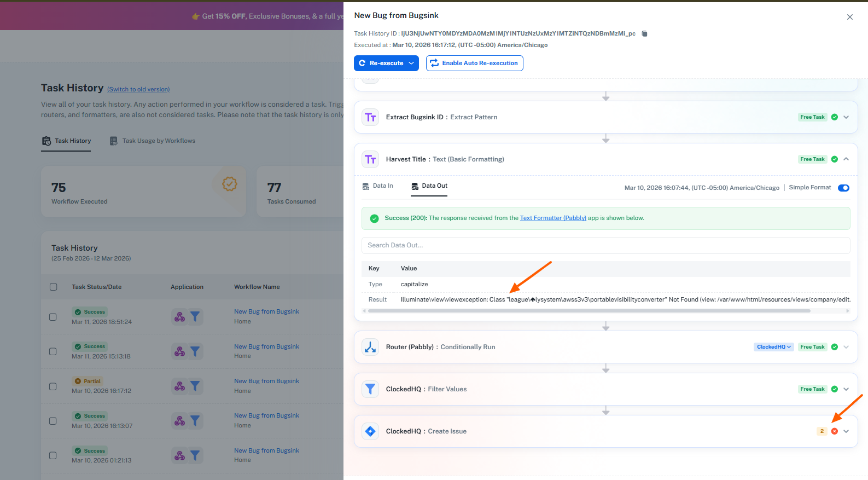
Task: Open the ClockedHQ route dropdown badge
Action: [x=773, y=347]
